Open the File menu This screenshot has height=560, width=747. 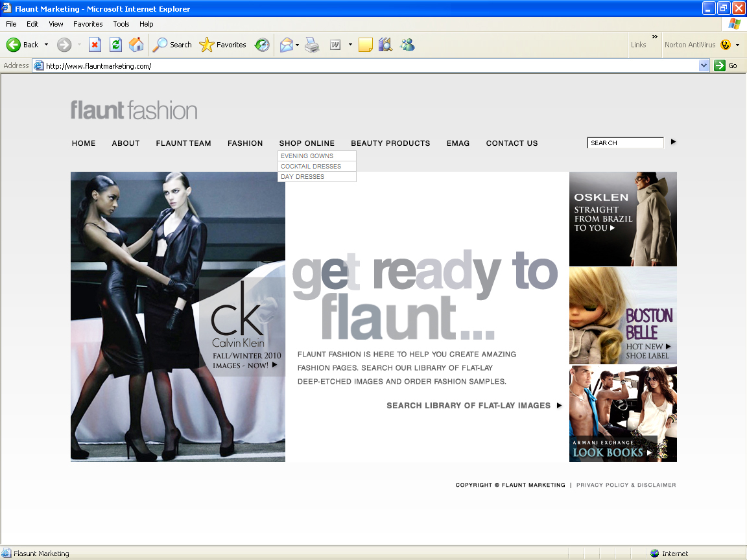coord(11,24)
